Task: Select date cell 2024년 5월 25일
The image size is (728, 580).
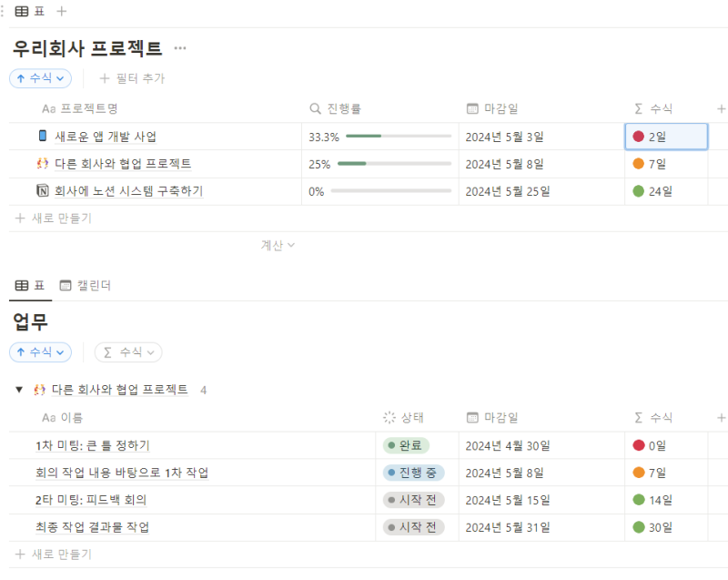Action: [541, 191]
